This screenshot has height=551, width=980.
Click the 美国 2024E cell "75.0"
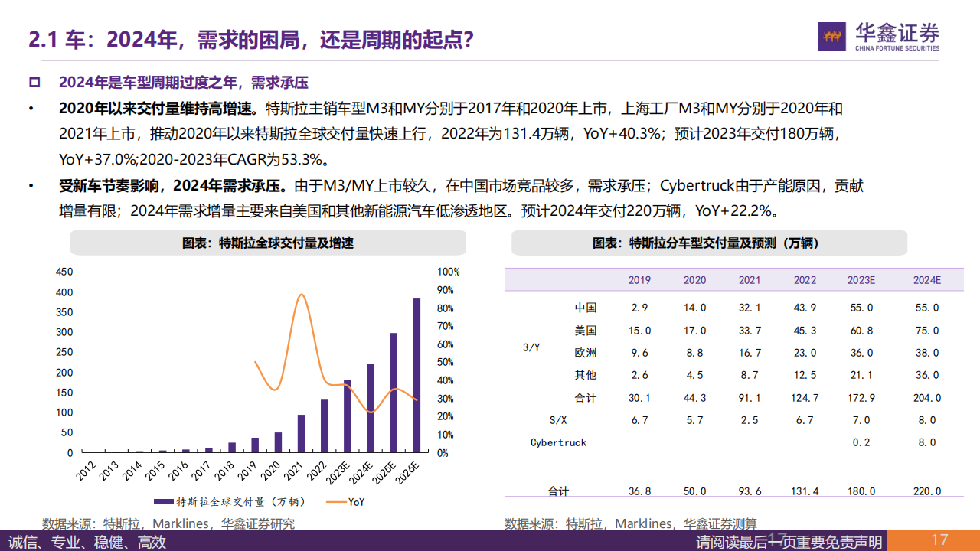(927, 331)
